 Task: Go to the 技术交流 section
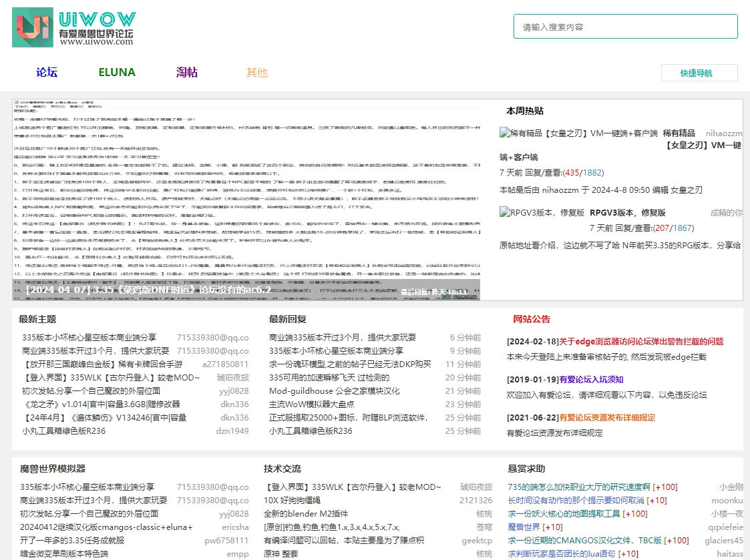(283, 469)
